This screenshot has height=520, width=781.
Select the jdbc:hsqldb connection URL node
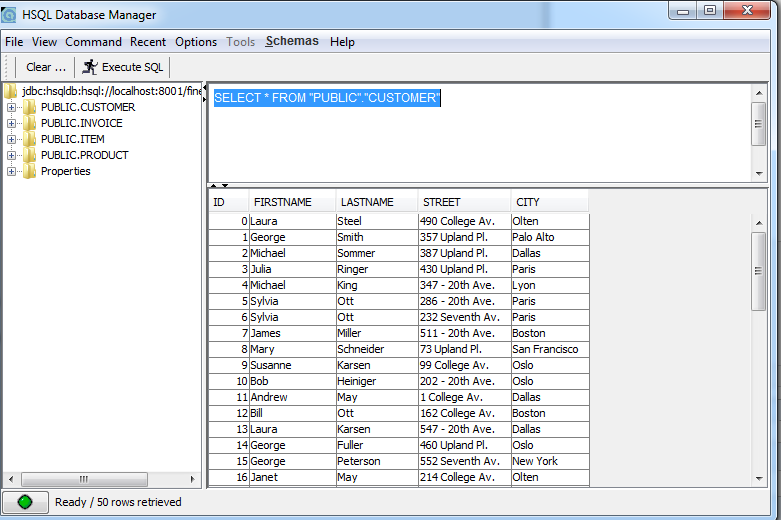(112, 91)
